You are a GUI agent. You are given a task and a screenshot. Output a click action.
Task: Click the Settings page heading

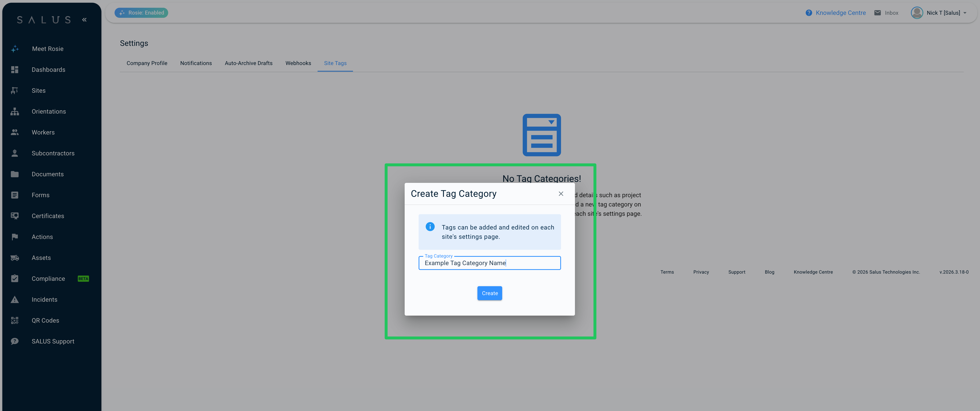[x=134, y=43]
